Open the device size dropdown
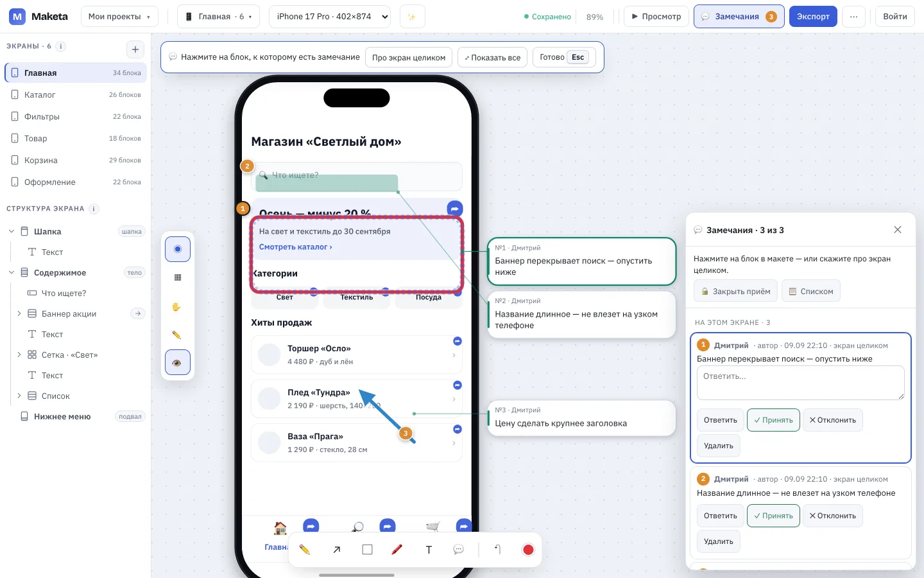This screenshot has height=578, width=924. pos(330,17)
